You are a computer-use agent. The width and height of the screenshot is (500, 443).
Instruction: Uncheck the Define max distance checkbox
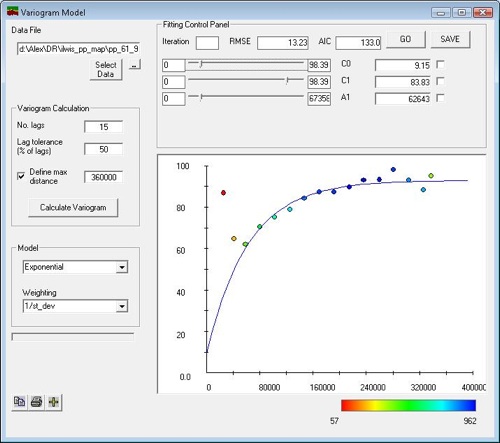[x=21, y=176]
